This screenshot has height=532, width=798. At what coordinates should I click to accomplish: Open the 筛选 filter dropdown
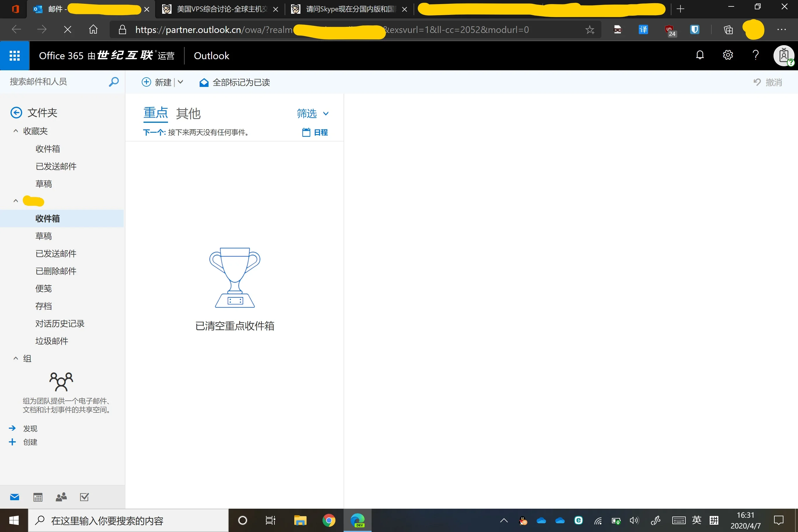coord(312,113)
